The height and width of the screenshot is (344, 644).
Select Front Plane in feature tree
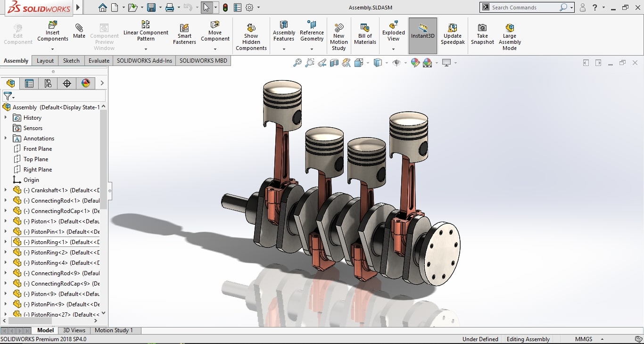point(38,149)
